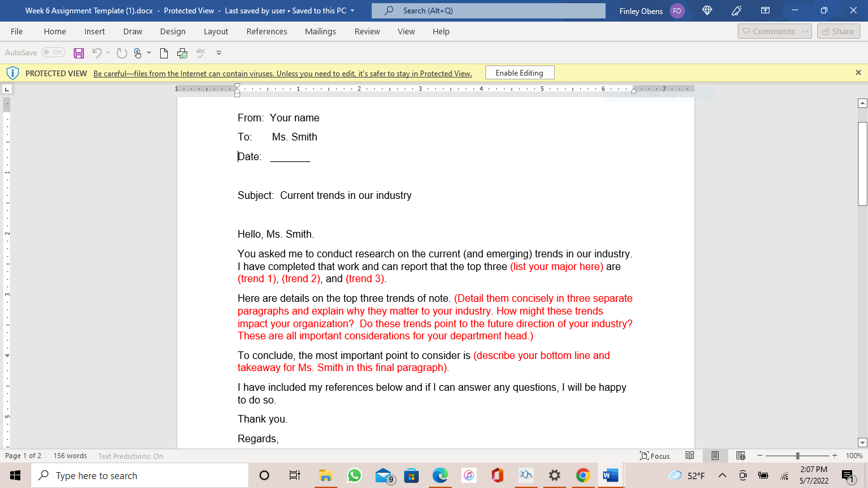
Task: Expand Touch/Mouse Mode dropdown arrow
Action: tap(149, 53)
